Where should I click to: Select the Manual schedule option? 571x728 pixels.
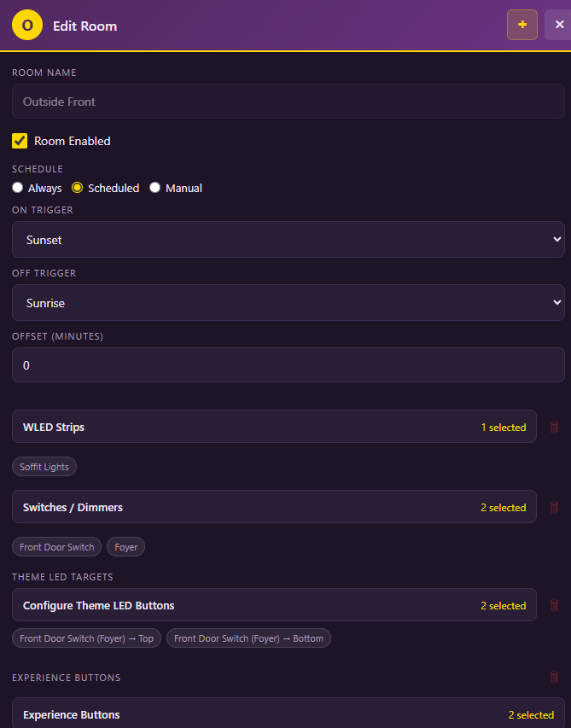click(x=155, y=188)
